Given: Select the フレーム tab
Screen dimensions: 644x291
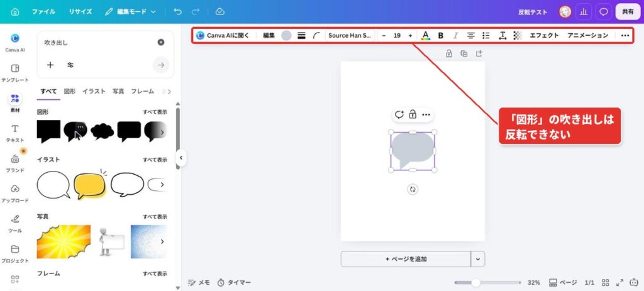Looking at the screenshot, I should 143,91.
